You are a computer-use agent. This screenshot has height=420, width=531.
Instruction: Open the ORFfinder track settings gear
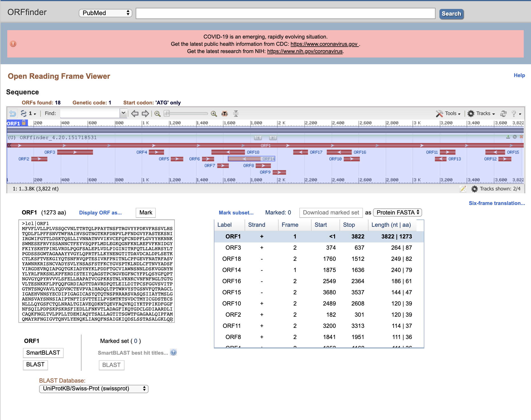click(x=515, y=137)
